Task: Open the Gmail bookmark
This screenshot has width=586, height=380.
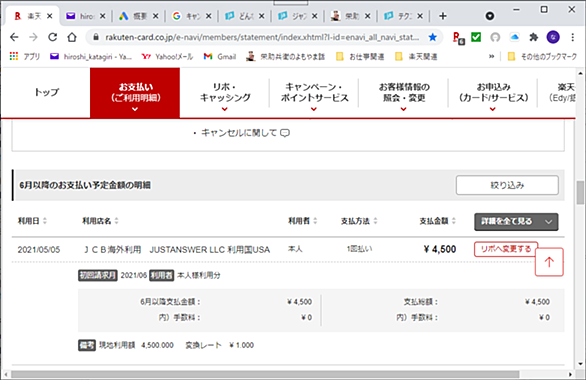Action: pos(220,56)
